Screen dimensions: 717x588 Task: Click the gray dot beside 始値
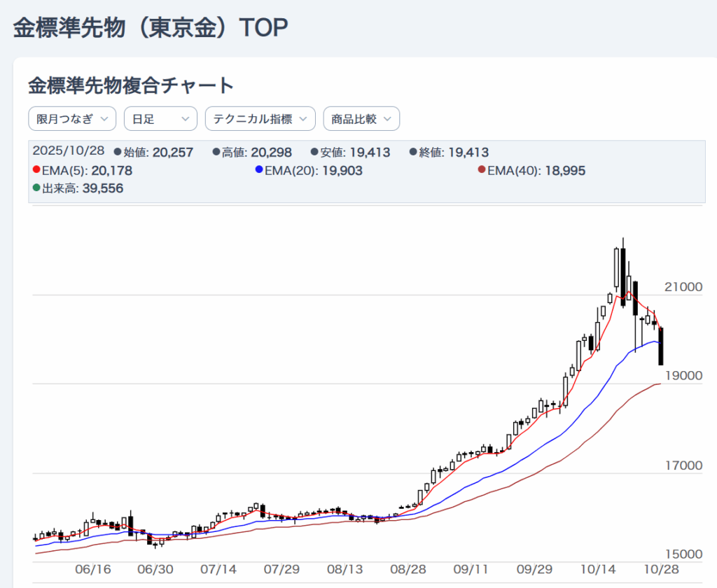[x=118, y=153]
